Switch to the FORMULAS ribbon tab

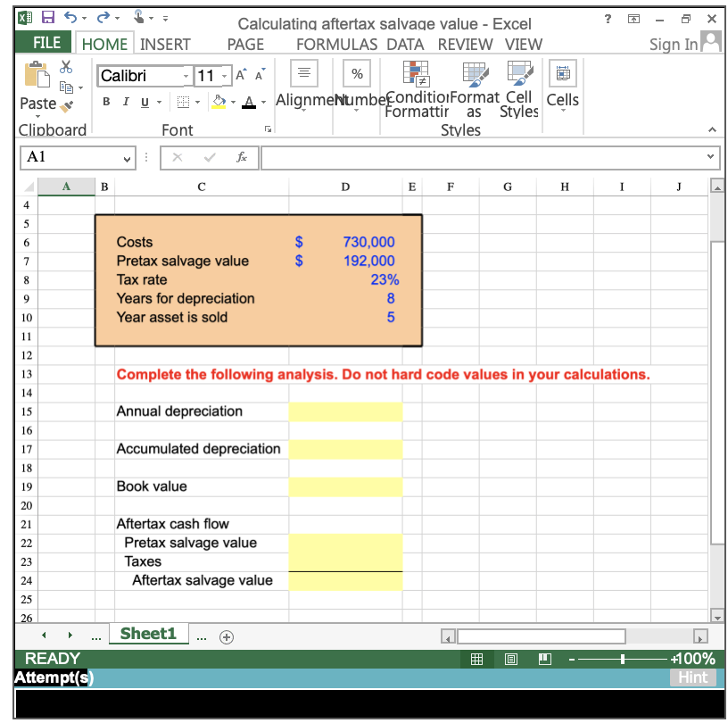pos(336,43)
